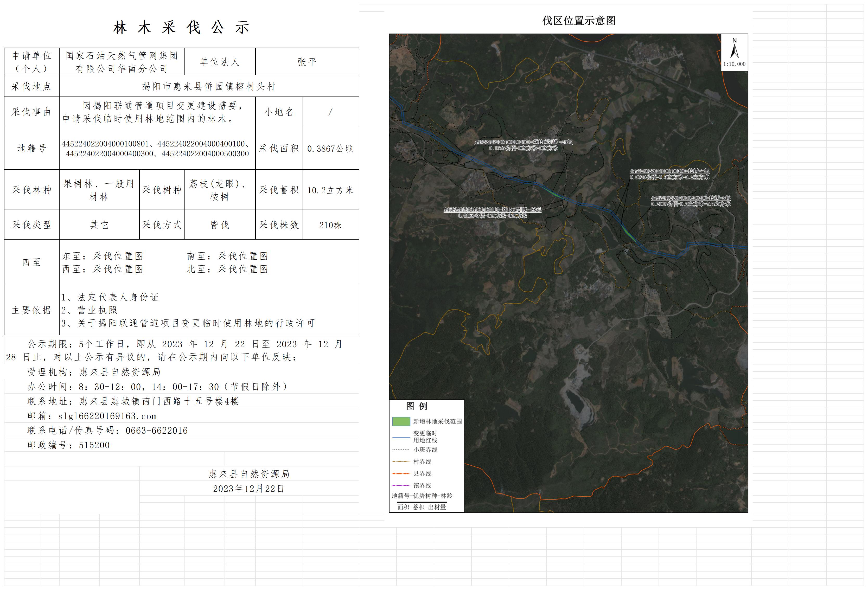
Task: Click the 揭阳市惠来县侨园镇榕树头村 location cell
Action: click(x=209, y=87)
